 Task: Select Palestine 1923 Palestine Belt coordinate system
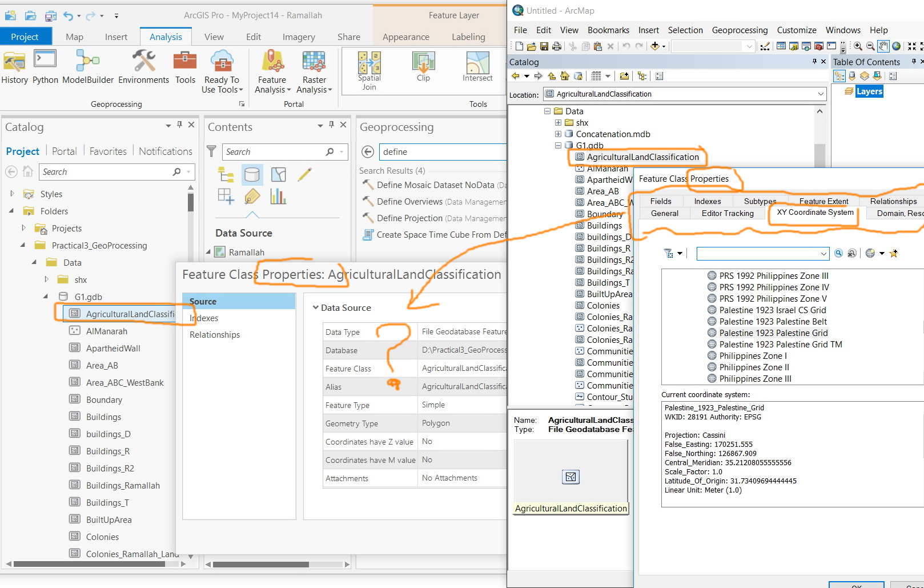coord(773,321)
